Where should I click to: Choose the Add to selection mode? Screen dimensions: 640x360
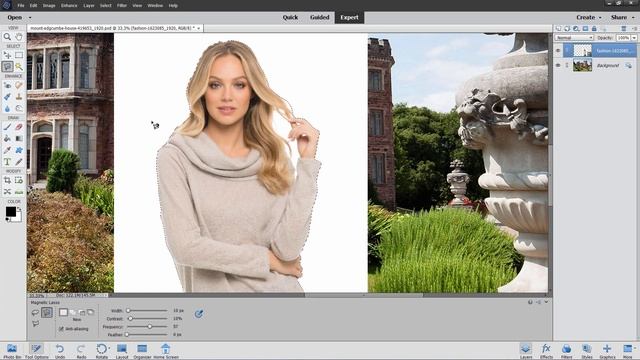point(73,312)
